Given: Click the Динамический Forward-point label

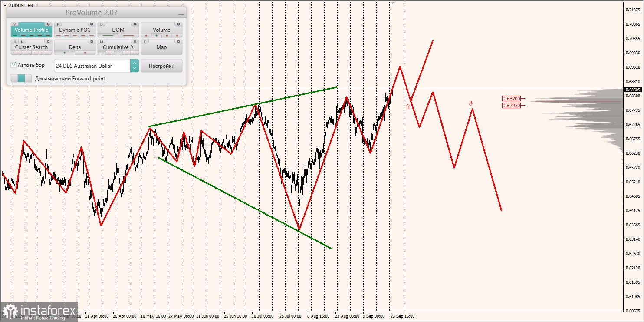Looking at the screenshot, I should pos(70,79).
